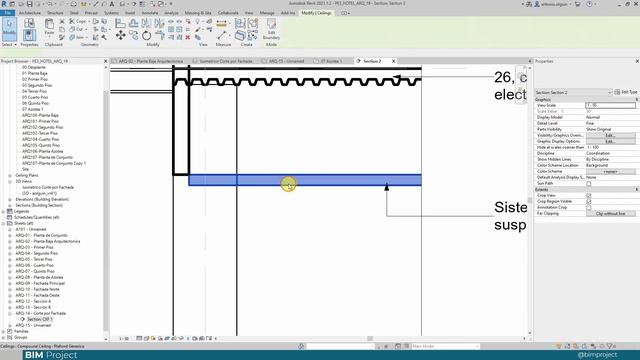This screenshot has width=640, height=360.
Task: Click the Visual Style icon in view control bar
Action: pos(146,338)
